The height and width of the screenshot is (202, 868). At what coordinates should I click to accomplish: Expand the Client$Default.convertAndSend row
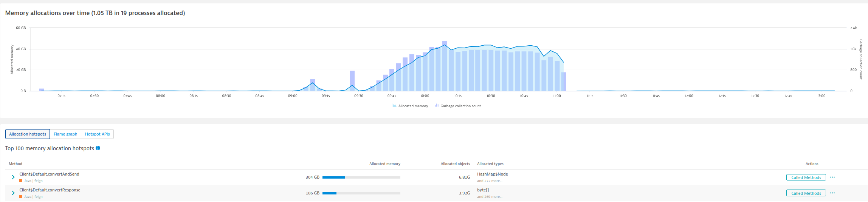coord(13,177)
